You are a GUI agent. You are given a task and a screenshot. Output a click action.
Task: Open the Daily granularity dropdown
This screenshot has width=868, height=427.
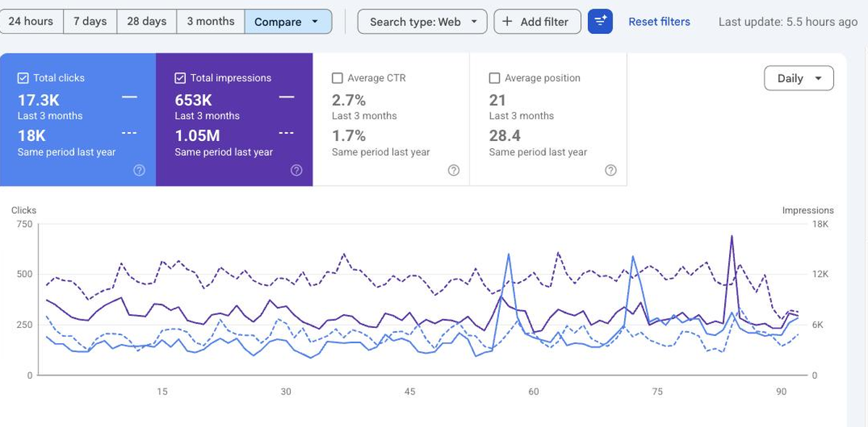coord(799,79)
